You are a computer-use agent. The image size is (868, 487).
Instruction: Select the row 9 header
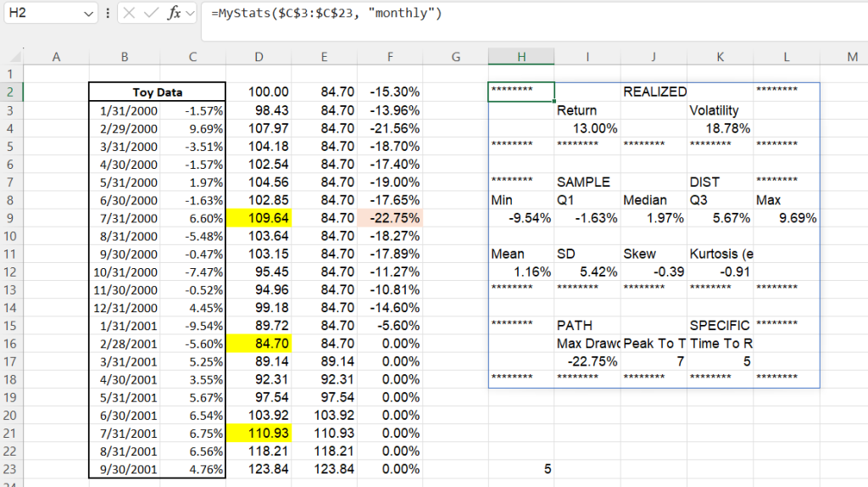tap(11, 218)
